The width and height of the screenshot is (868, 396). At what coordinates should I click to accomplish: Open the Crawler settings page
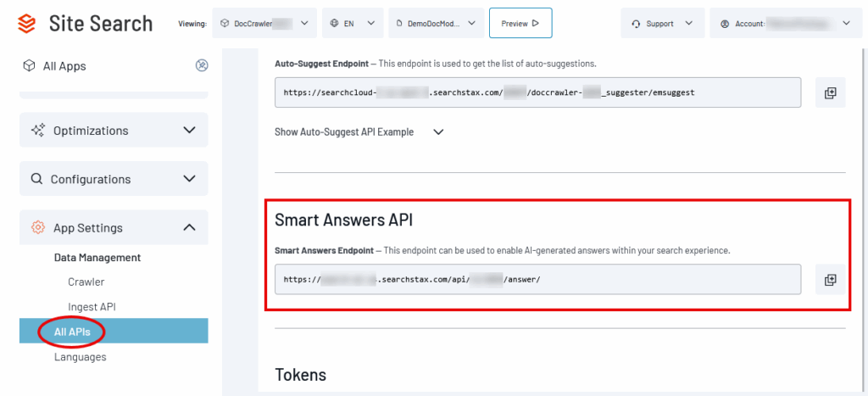click(86, 282)
